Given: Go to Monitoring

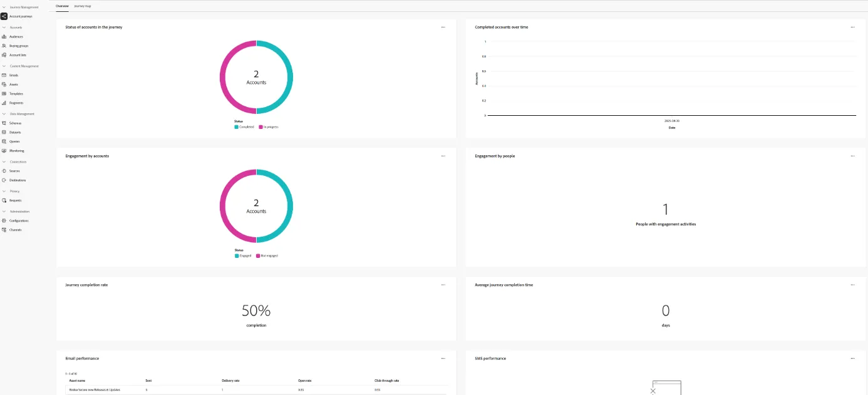Looking at the screenshot, I should tap(17, 151).
